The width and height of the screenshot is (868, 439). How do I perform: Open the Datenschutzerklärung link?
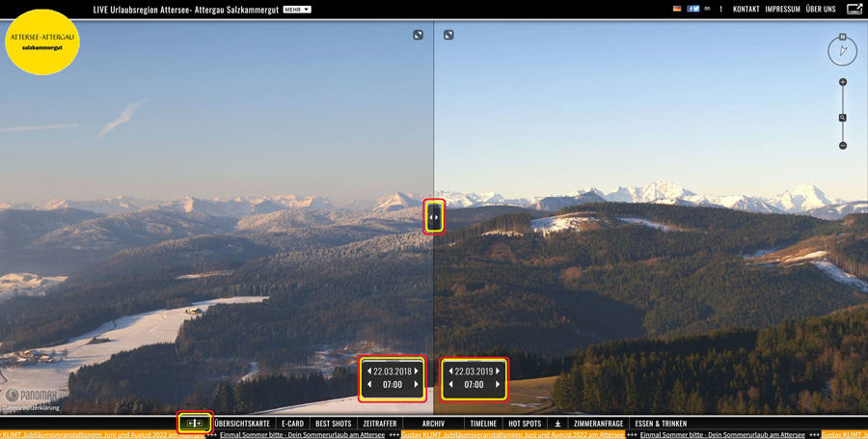tap(31, 408)
